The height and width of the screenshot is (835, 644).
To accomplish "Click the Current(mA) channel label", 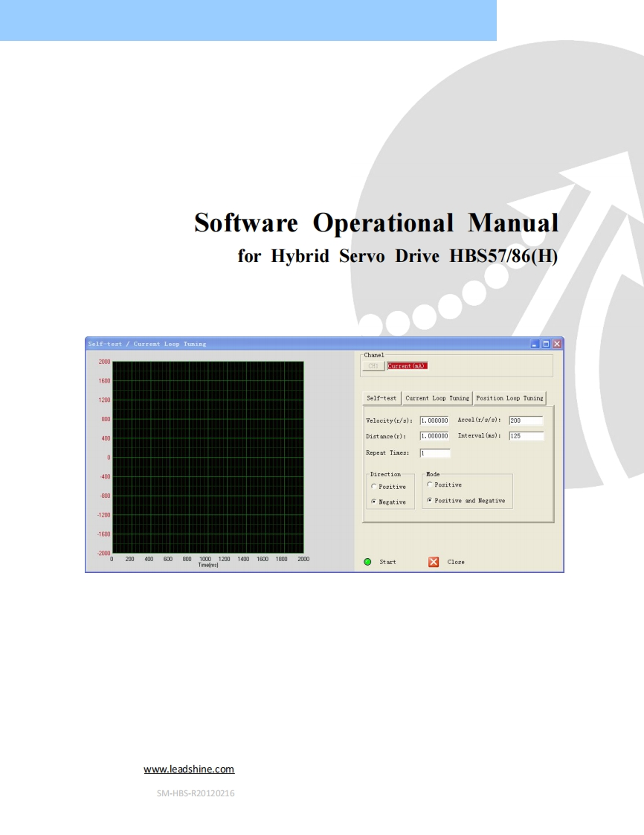I will point(406,367).
